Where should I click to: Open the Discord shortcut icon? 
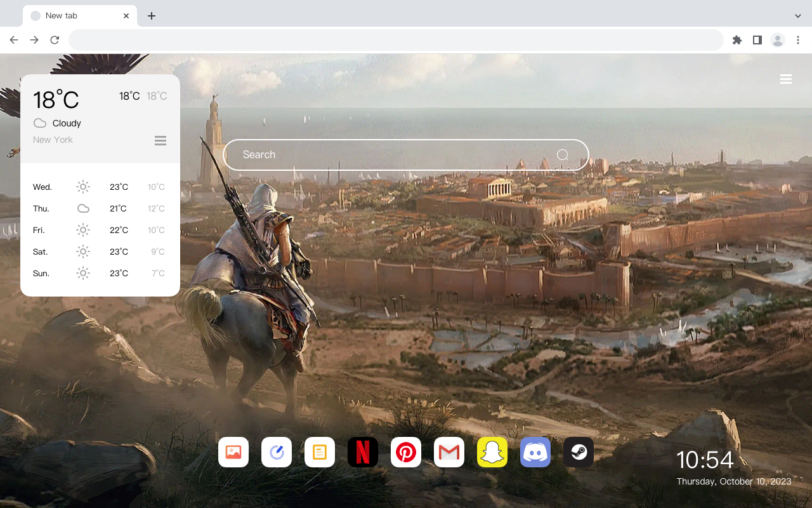click(535, 452)
